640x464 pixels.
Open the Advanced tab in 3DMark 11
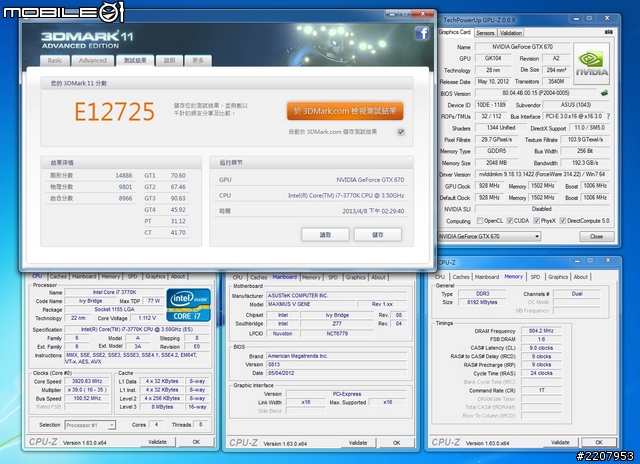93,60
